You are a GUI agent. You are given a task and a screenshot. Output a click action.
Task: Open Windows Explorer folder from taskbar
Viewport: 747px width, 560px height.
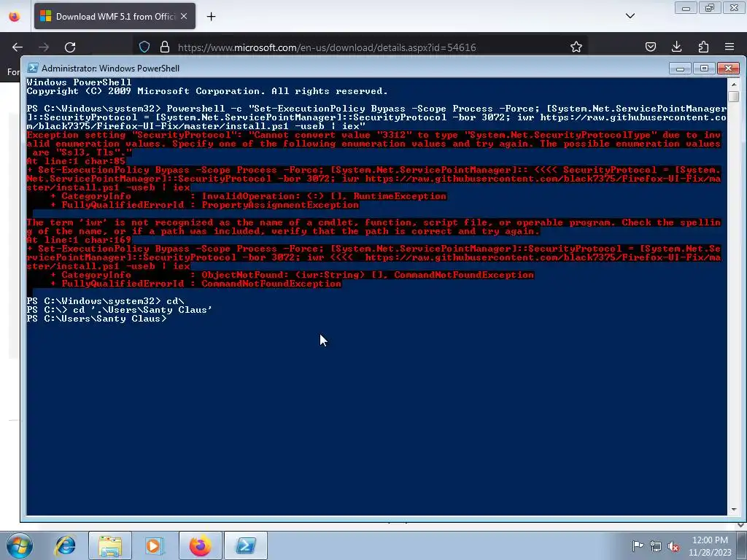[110, 545]
